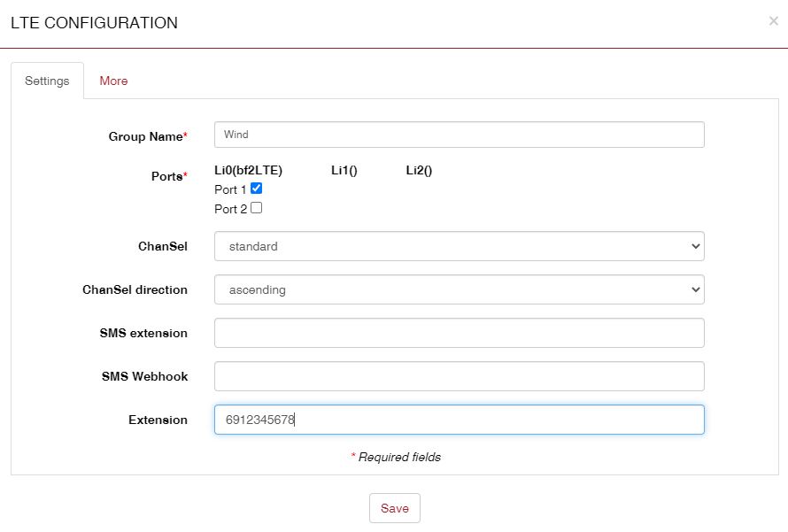Click into the SMS Webhook input box
The width and height of the screenshot is (788, 532).
[459, 376]
